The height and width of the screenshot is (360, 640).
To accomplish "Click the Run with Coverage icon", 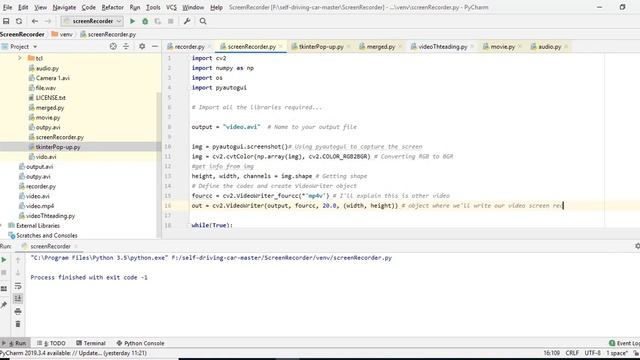I will (x=158, y=21).
